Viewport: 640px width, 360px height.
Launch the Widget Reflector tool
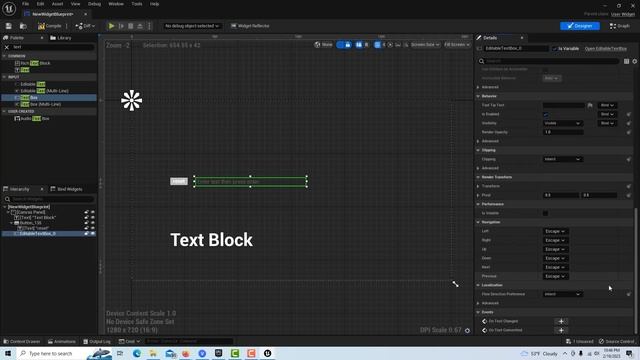[250, 26]
